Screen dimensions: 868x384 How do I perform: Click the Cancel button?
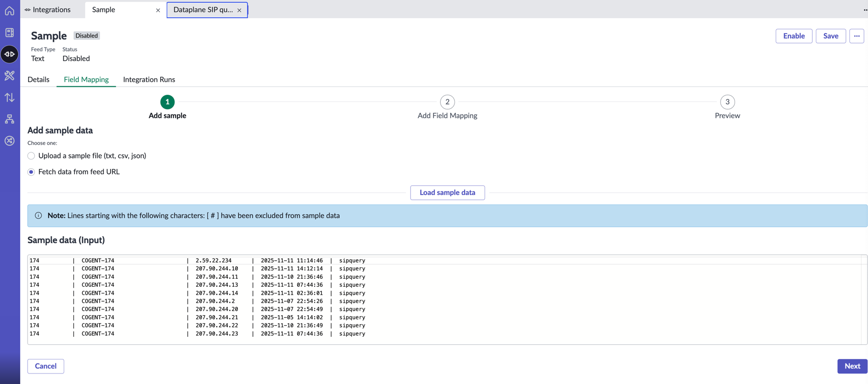46,366
